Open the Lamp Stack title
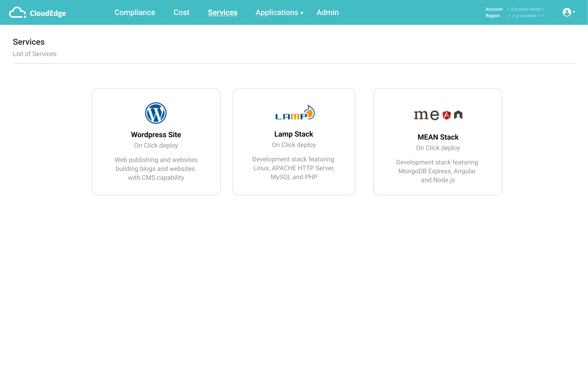 293,134
